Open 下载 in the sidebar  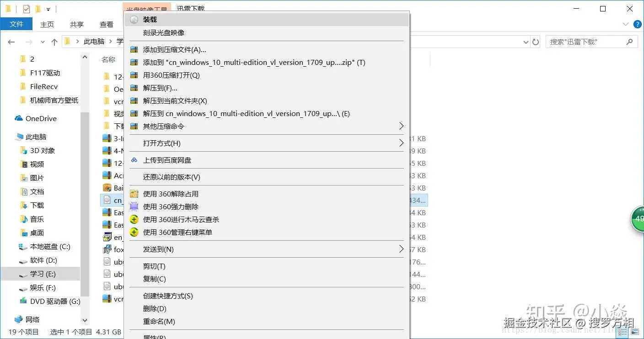pyautogui.click(x=37, y=206)
